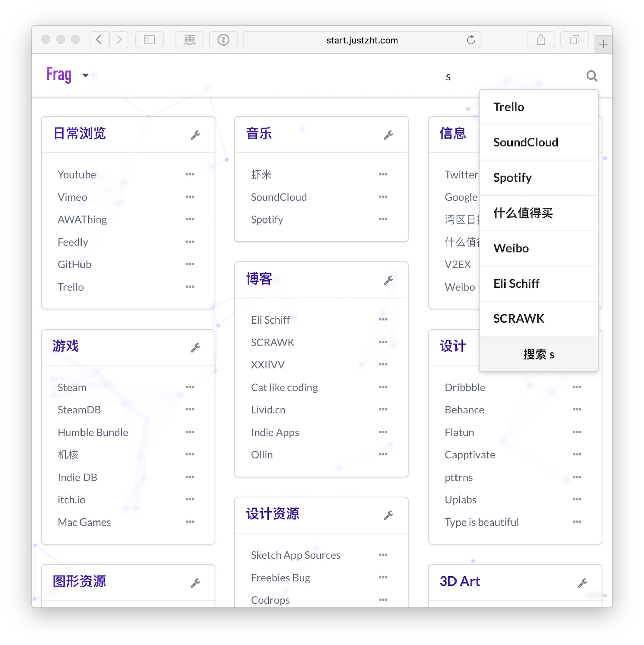
Task: Select SCRAWK from search suggestions
Action: (539, 319)
